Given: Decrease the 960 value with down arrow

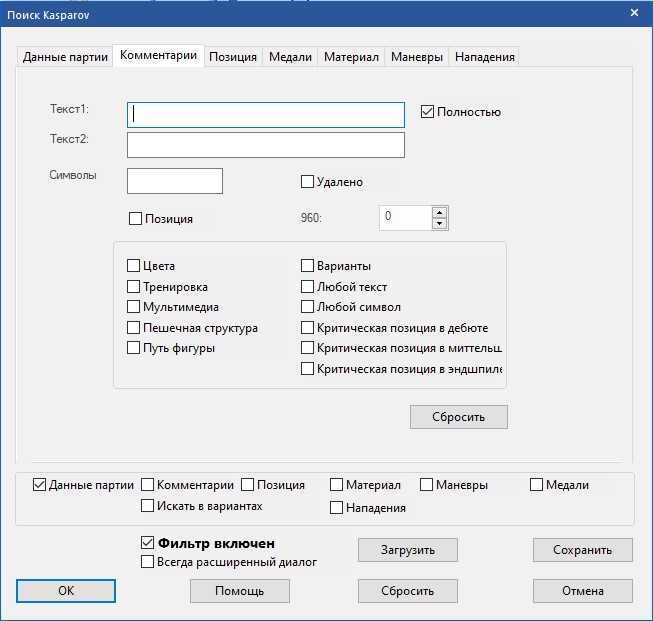Looking at the screenshot, I should 439,223.
